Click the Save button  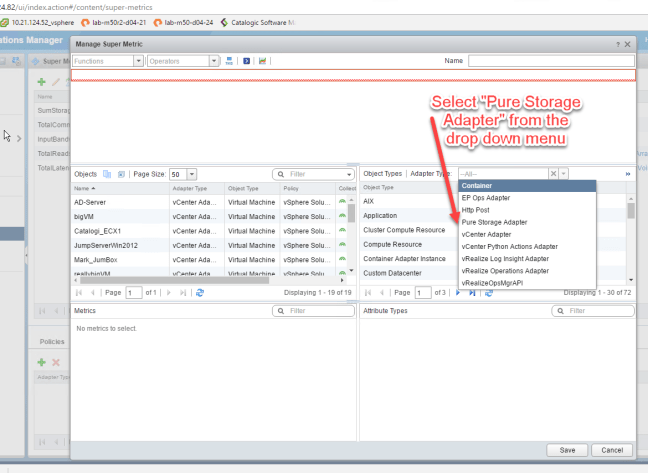click(x=566, y=450)
